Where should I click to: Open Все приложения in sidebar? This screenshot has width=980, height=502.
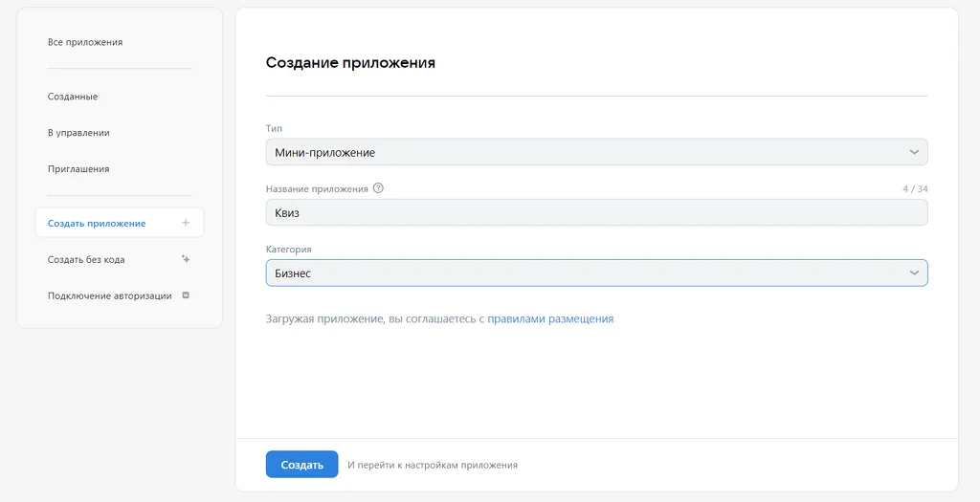click(x=85, y=42)
